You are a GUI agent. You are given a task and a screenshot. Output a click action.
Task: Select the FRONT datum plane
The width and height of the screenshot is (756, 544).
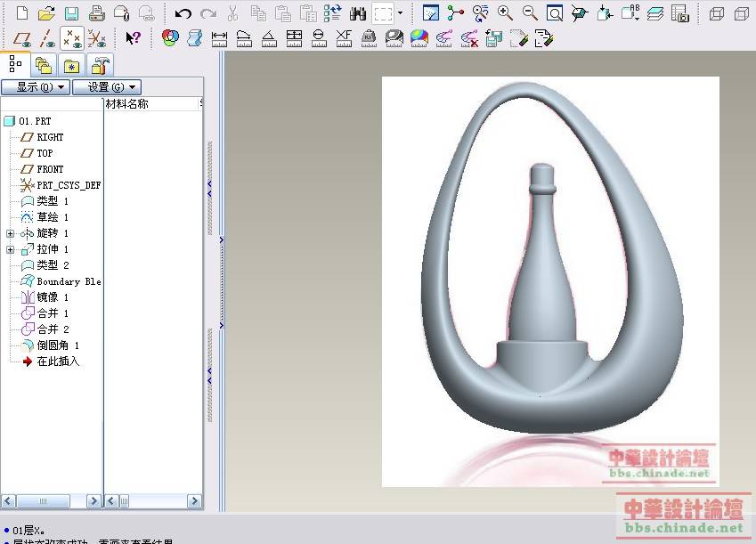[x=42, y=169]
